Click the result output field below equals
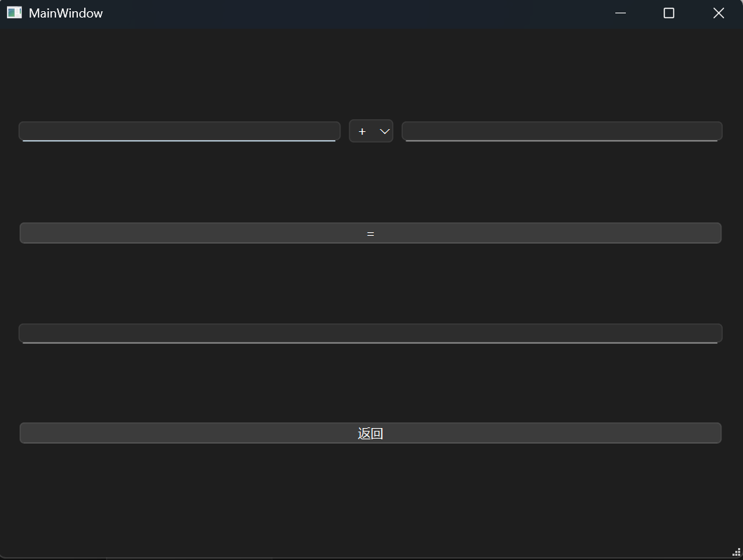 (370, 333)
